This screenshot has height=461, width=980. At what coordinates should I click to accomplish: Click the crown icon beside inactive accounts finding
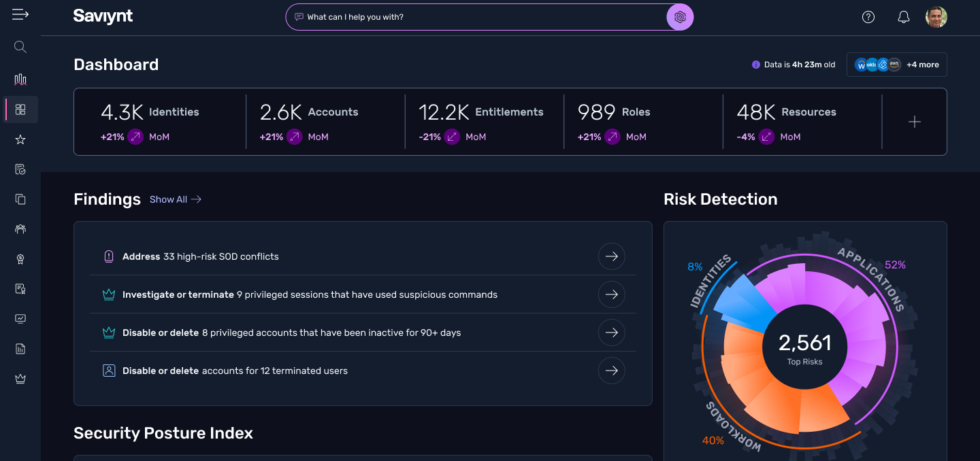(x=109, y=332)
